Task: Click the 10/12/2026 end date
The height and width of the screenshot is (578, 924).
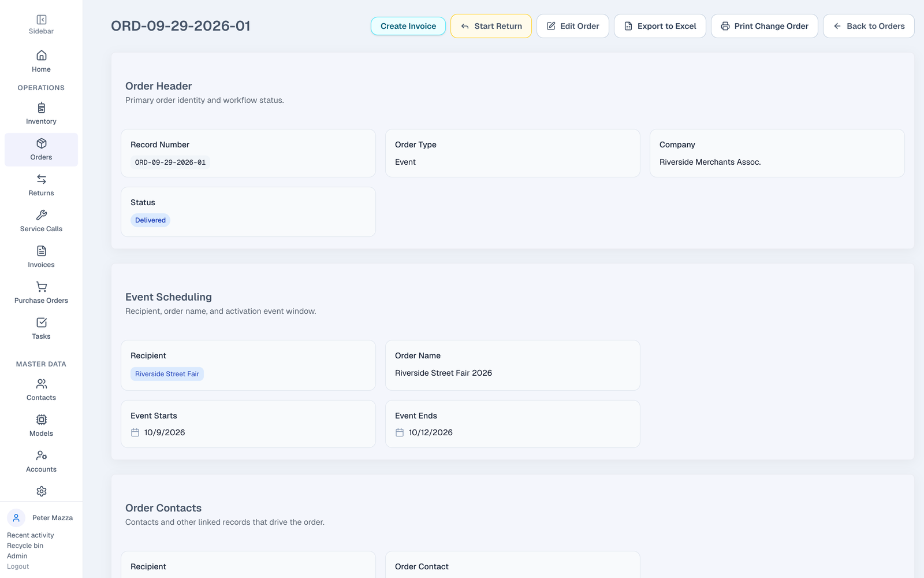Action: point(431,432)
